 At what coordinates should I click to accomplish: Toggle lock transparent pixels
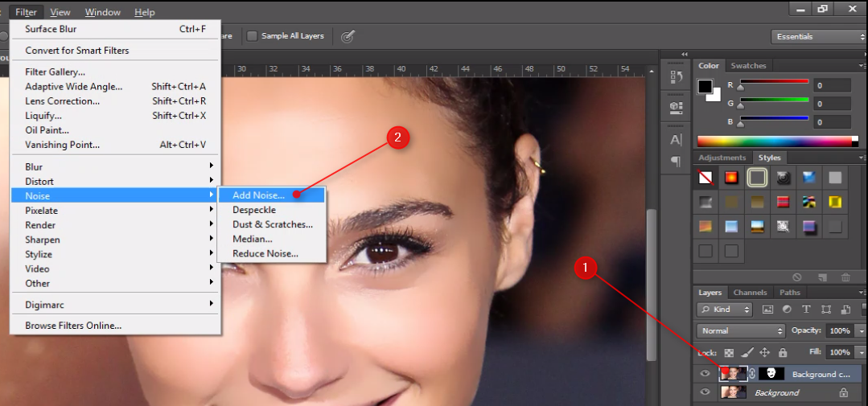click(729, 352)
